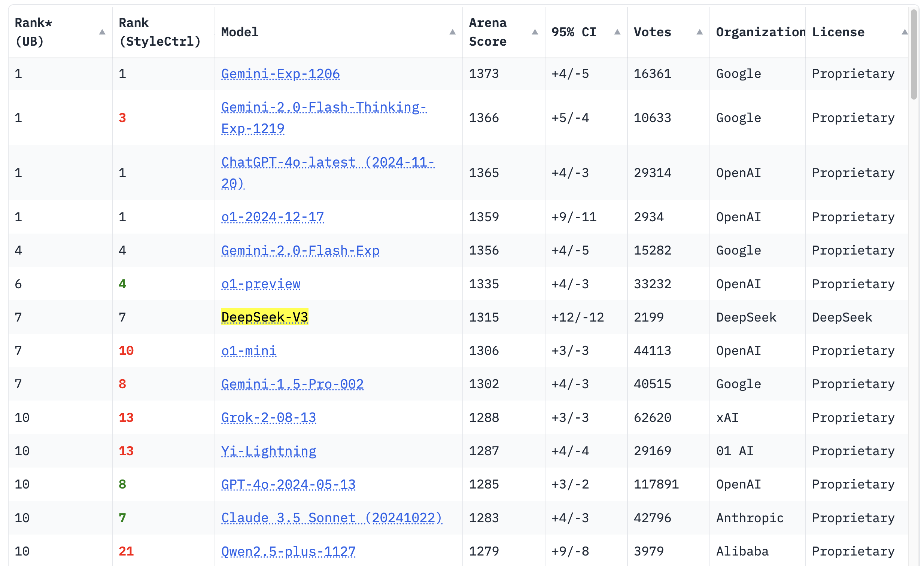Click highlighted DeepSeek-V3 model name
This screenshot has width=924, height=566.
[265, 317]
